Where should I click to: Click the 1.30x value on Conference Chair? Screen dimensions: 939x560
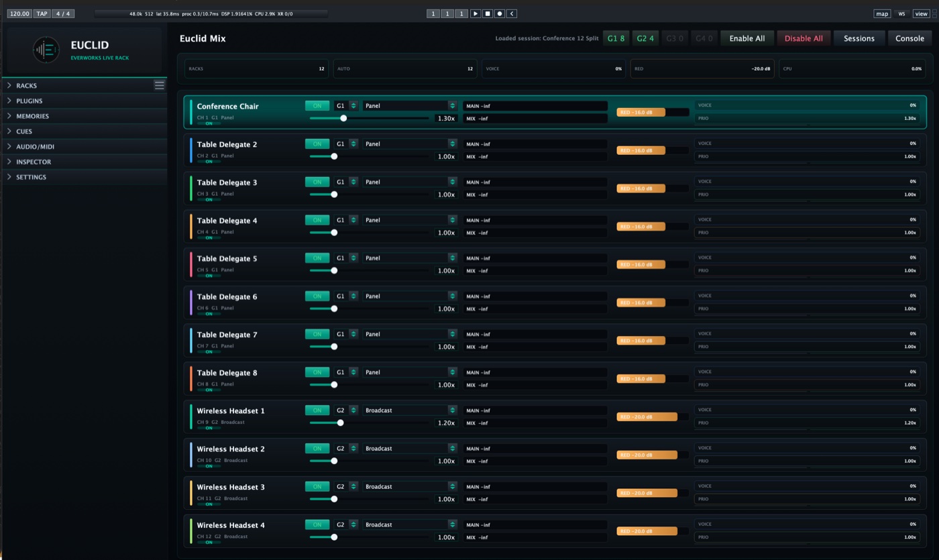point(446,118)
